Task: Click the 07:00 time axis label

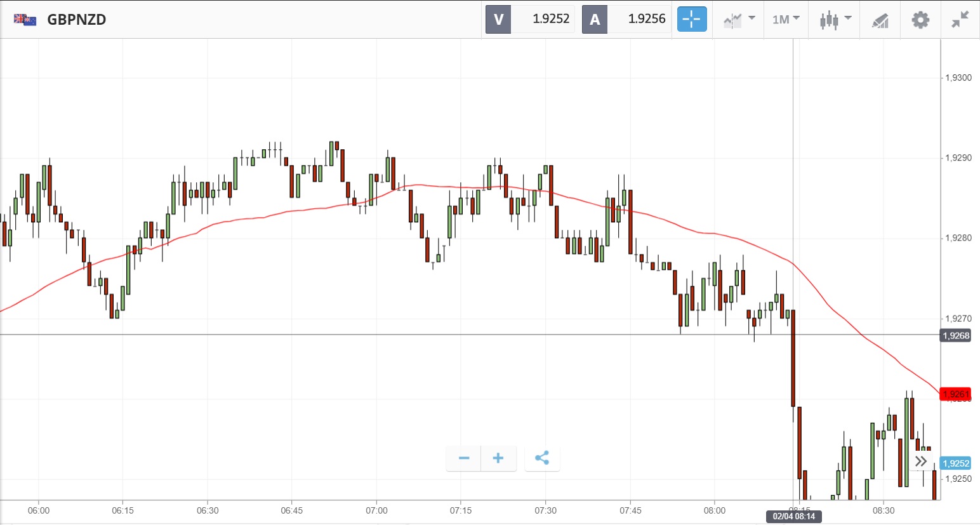Action: 376,510
